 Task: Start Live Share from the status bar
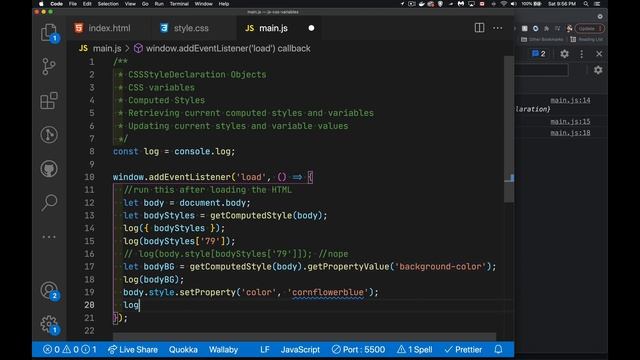tap(133, 349)
